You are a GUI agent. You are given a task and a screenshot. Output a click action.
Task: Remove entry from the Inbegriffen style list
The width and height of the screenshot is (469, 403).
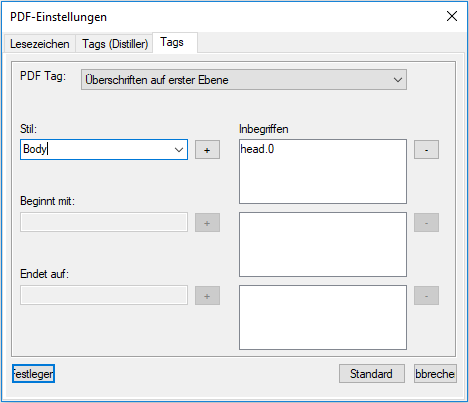[x=426, y=150]
